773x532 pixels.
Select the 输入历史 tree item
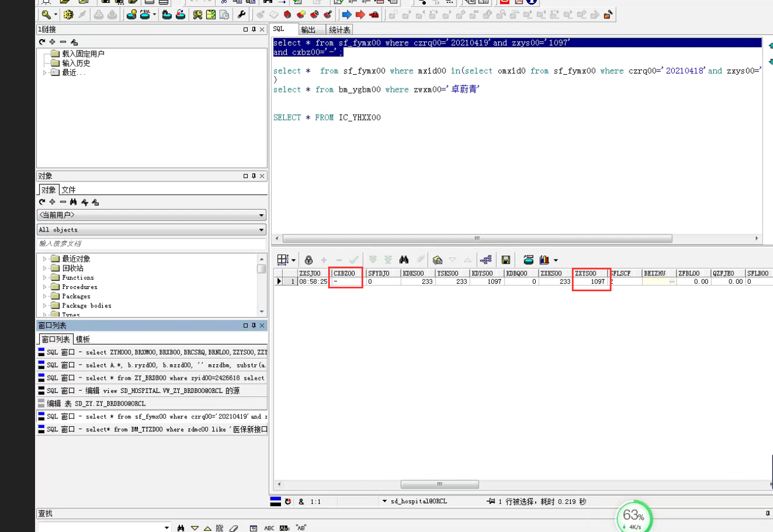point(76,63)
